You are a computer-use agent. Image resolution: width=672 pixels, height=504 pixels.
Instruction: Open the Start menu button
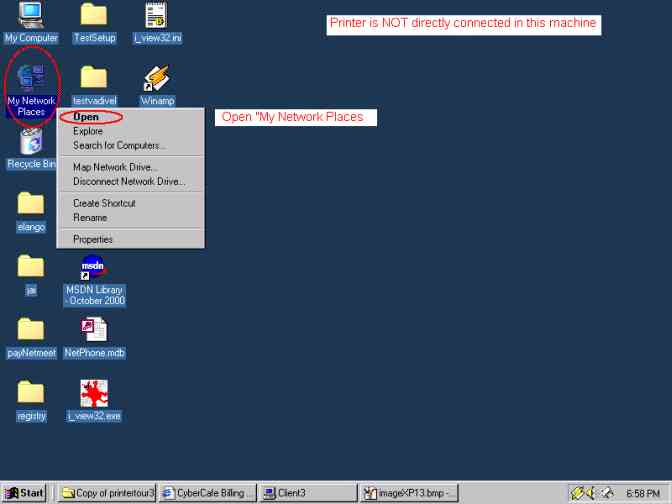[x=25, y=492]
